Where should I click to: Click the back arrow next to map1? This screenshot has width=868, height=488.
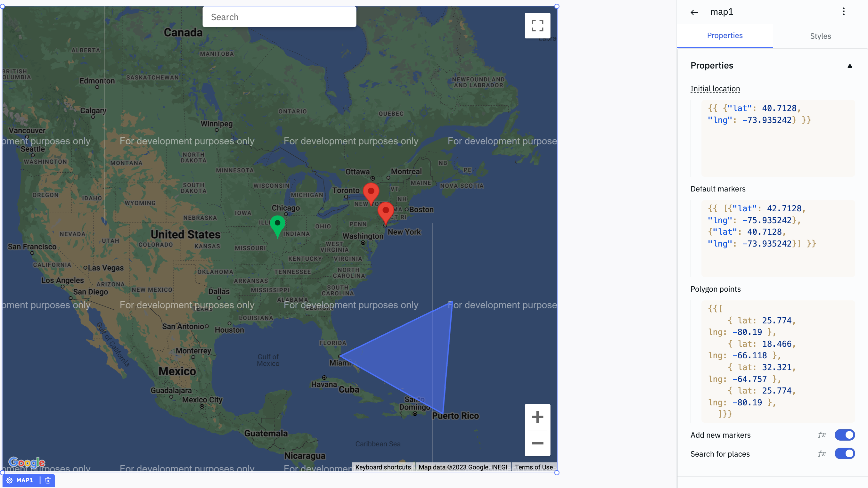pyautogui.click(x=694, y=12)
